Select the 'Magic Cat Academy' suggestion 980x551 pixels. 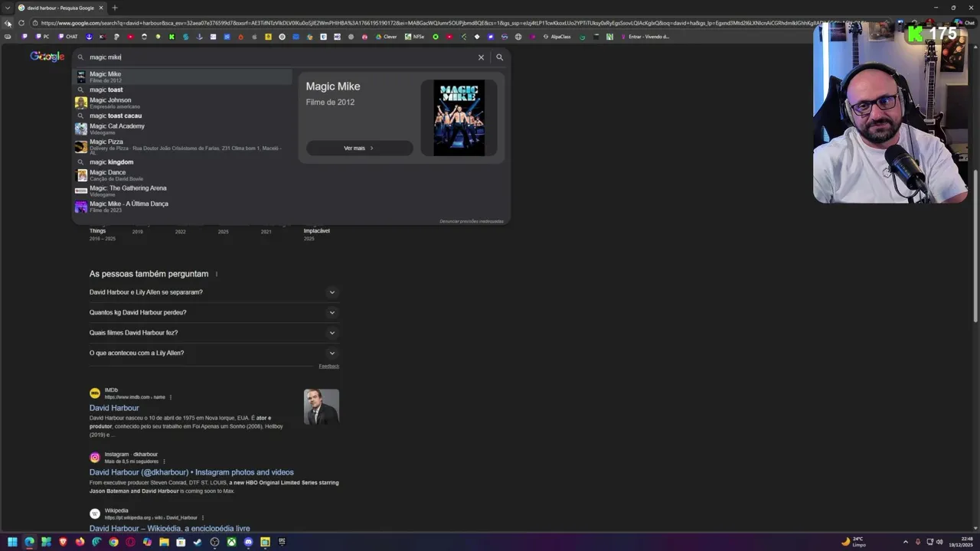point(182,129)
